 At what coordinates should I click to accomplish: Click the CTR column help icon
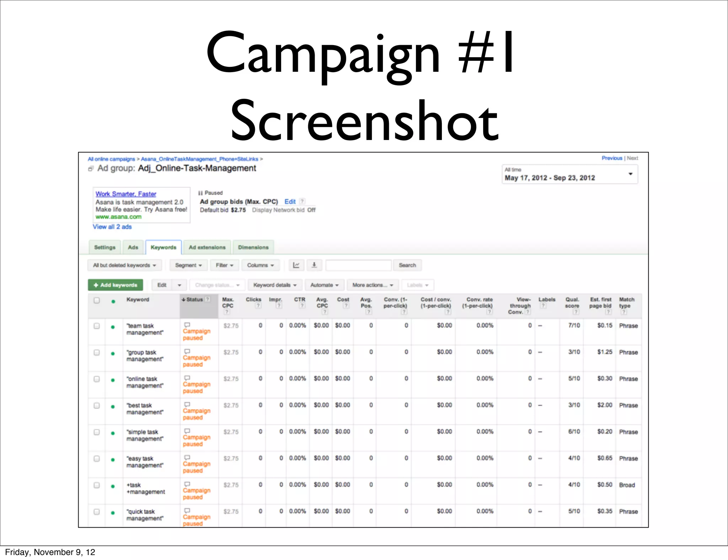pyautogui.click(x=302, y=306)
